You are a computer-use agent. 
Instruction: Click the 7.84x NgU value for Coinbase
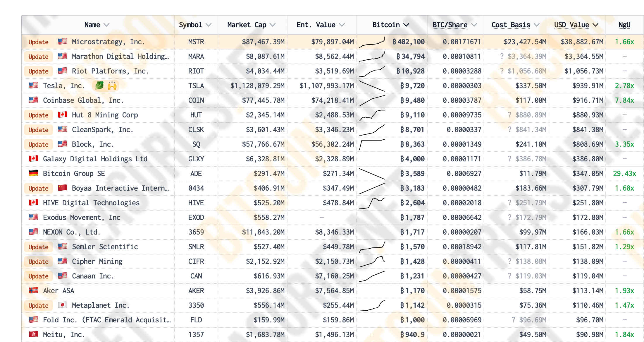pos(624,100)
